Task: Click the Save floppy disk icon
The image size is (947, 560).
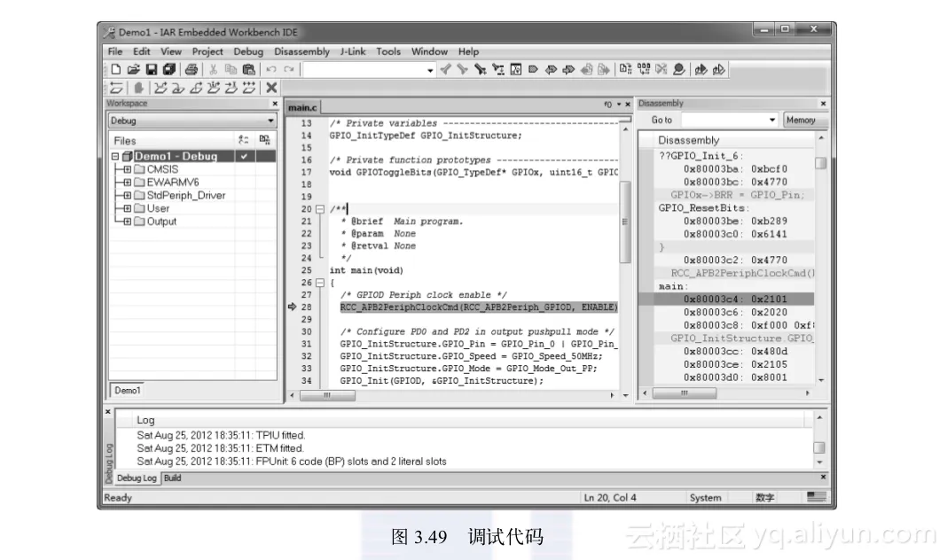Action: click(x=152, y=70)
